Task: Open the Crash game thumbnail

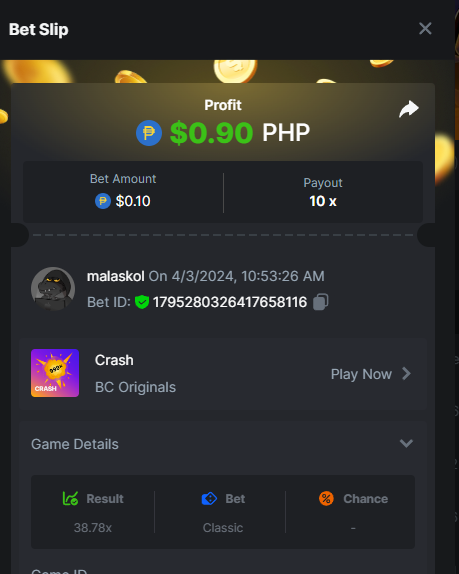Action: point(55,373)
